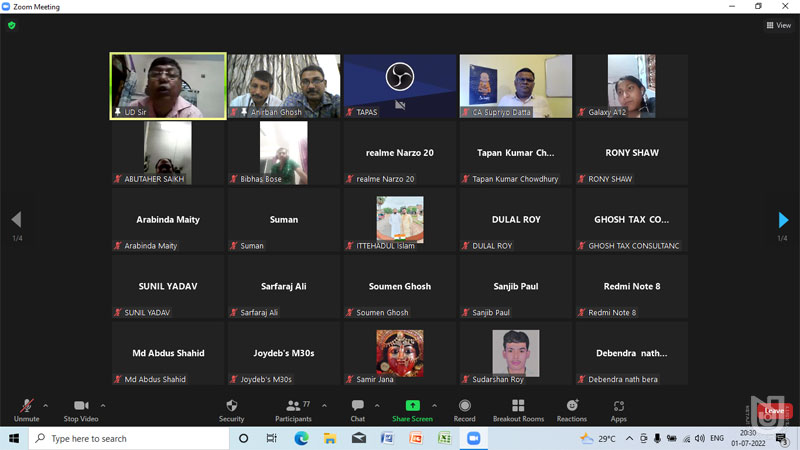This screenshot has width=800, height=450.
Task: Open the View layout menu
Action: 778,25
